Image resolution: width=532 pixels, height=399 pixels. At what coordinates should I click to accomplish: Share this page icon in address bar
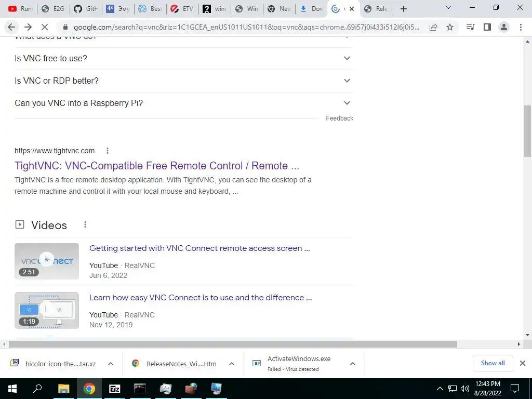click(x=433, y=28)
